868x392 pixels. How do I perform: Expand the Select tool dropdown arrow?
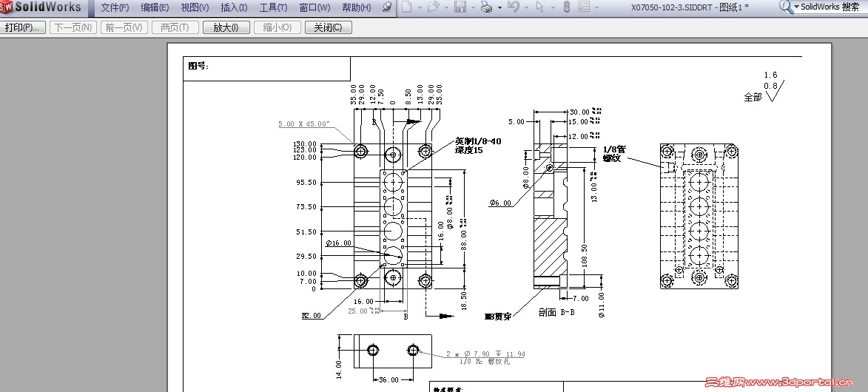coord(552,7)
